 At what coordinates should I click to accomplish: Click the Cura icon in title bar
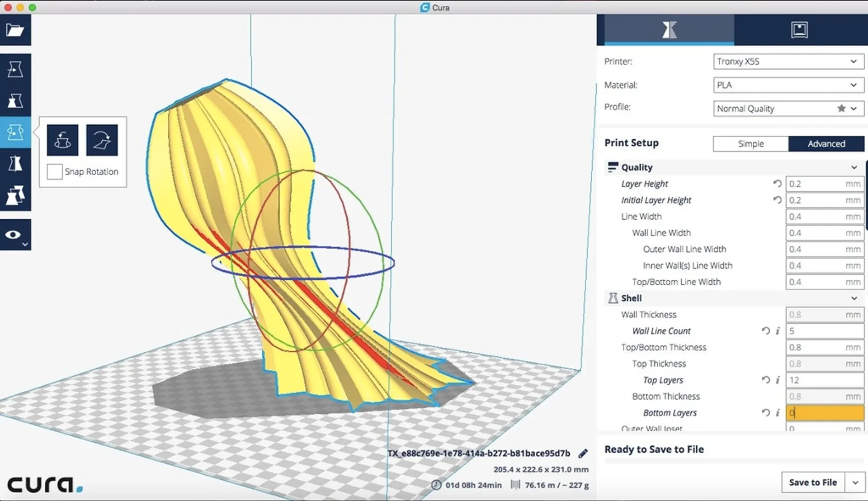coord(425,7)
